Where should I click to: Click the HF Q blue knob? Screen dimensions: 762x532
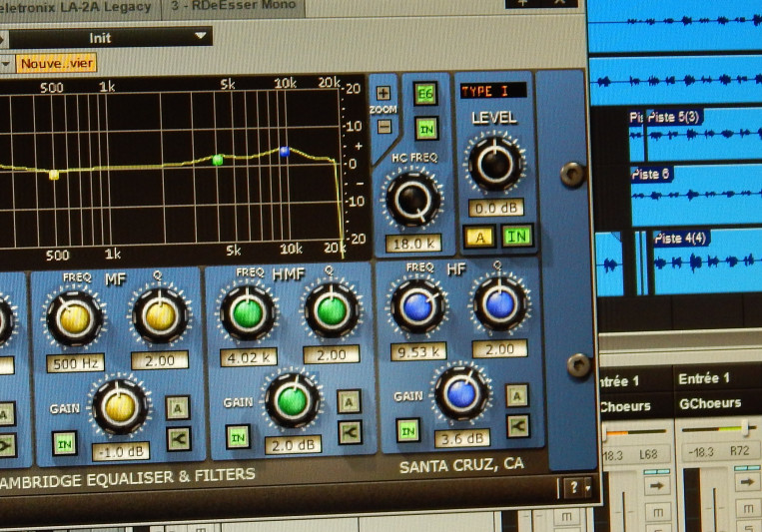coord(500,304)
